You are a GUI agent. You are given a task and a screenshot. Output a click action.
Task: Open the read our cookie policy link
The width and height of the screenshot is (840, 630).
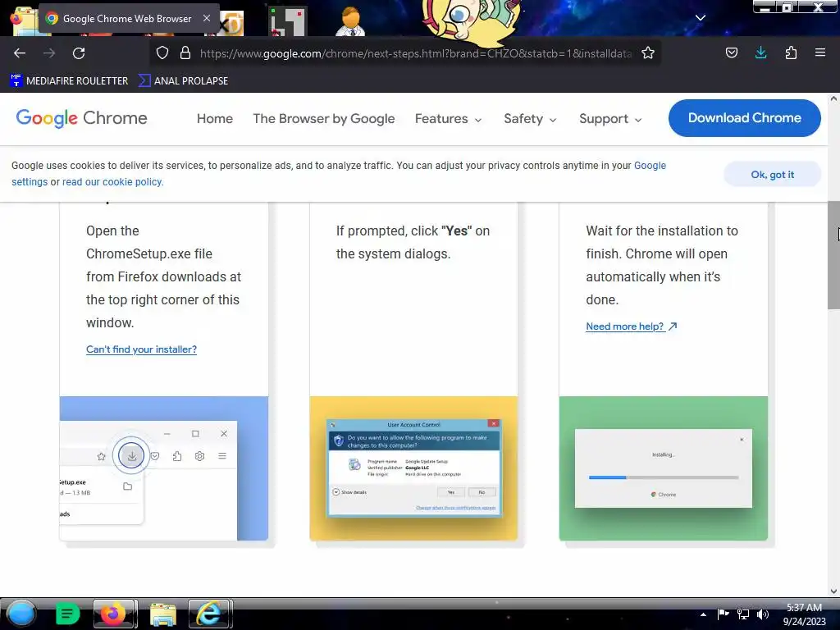(x=112, y=181)
